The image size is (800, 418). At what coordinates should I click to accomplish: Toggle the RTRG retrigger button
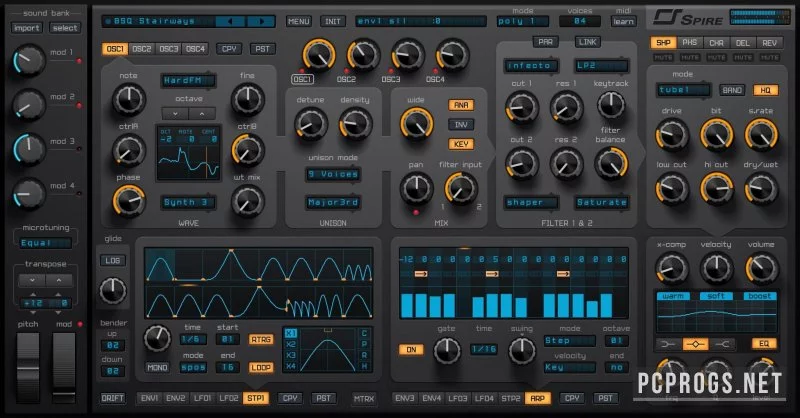pyautogui.click(x=261, y=339)
